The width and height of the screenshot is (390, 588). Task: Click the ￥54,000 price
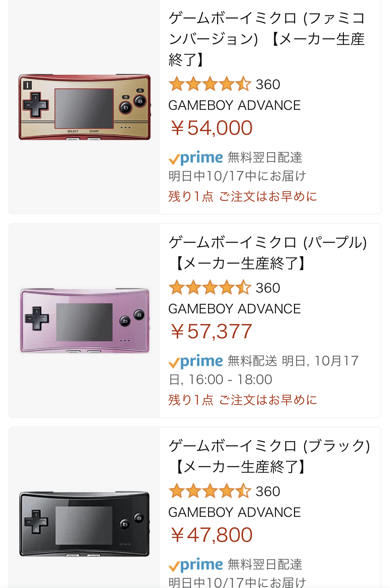pyautogui.click(x=211, y=128)
